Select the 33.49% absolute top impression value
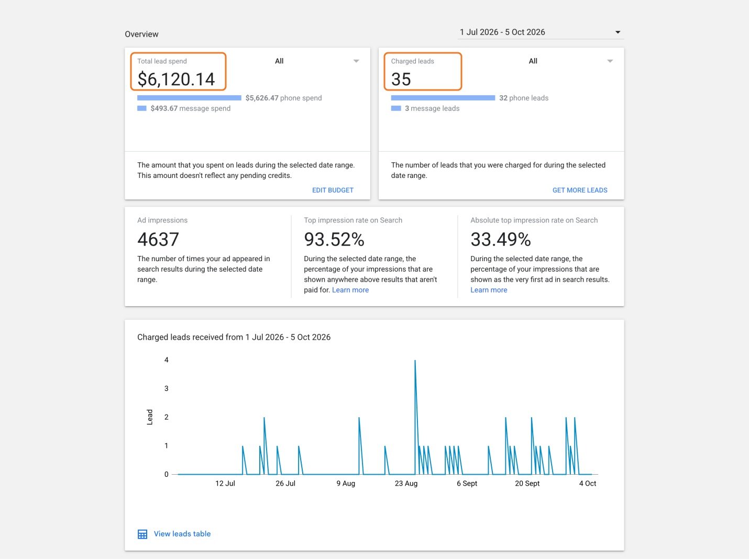 (x=501, y=239)
